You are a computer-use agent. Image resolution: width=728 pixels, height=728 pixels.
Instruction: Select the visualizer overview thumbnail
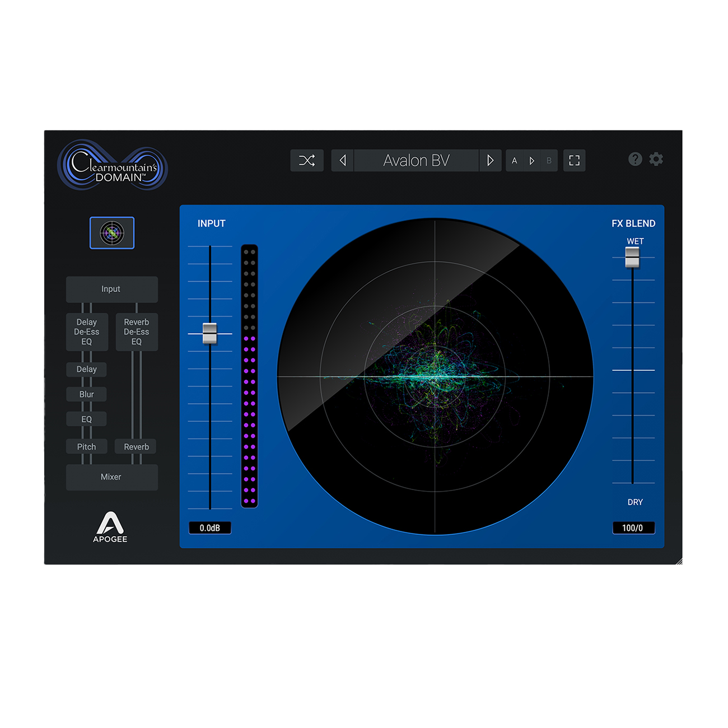[112, 233]
